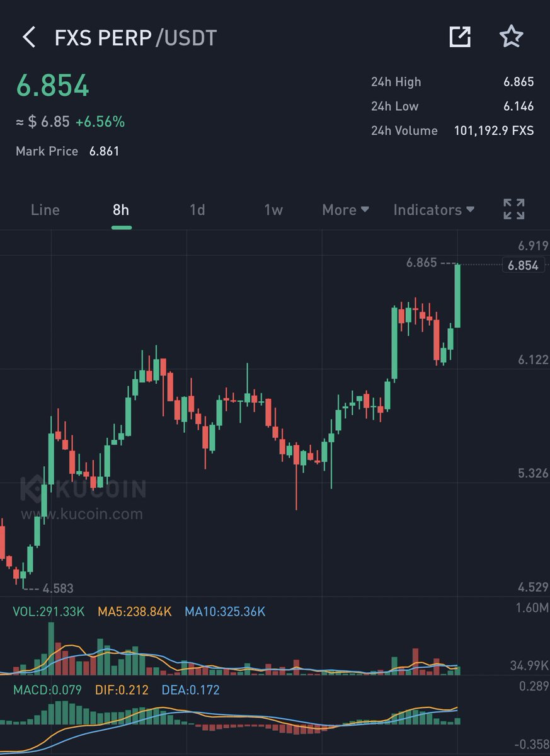Tap the 5.326 price axis label
This screenshot has height=756, width=550.
click(x=534, y=473)
